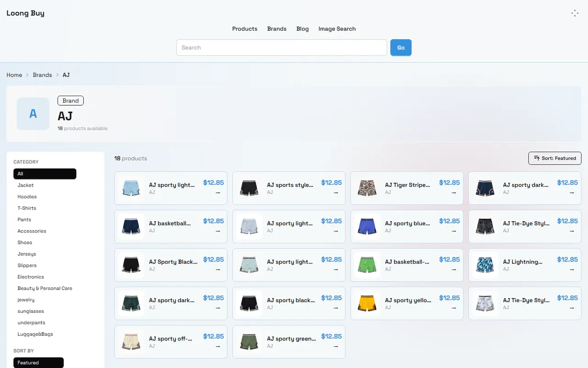Choose the Featured option under Sort By
This screenshot has height=368, width=588.
coord(39,363)
